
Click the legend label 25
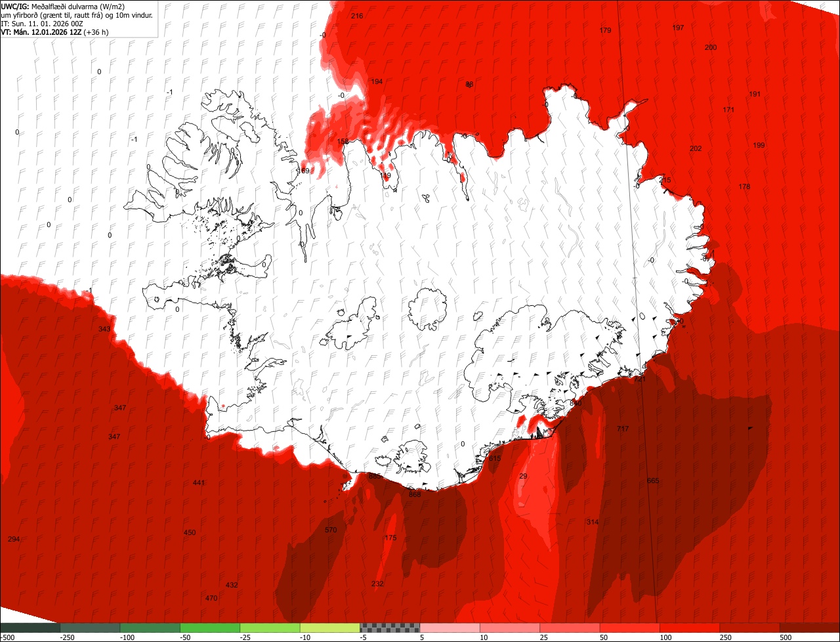[545, 637]
